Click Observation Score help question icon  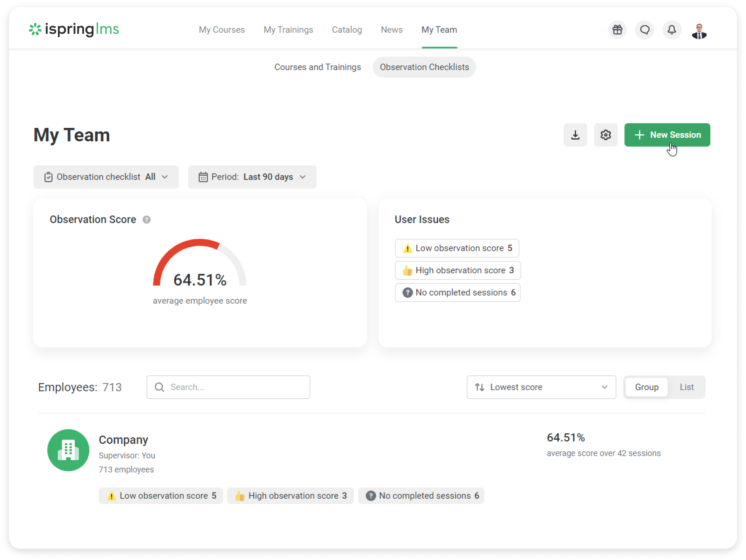click(146, 219)
